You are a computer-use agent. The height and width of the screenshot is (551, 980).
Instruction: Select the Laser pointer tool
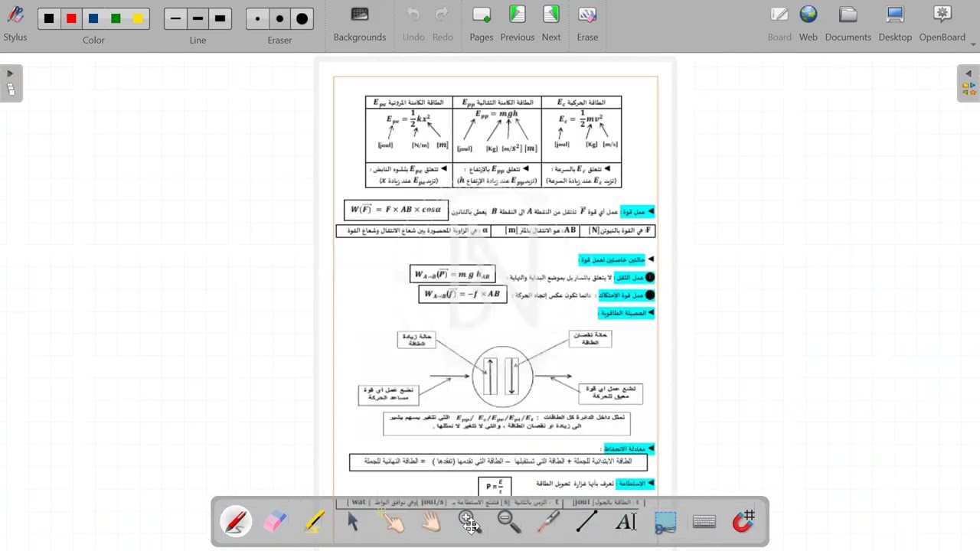click(x=548, y=522)
